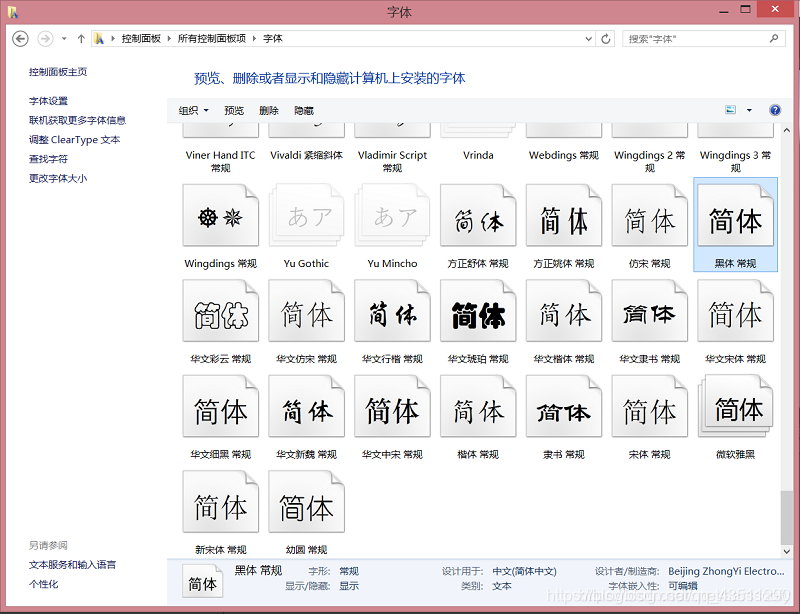The image size is (800, 614).
Task: Expand the address bar history dropdown
Action: (x=588, y=39)
